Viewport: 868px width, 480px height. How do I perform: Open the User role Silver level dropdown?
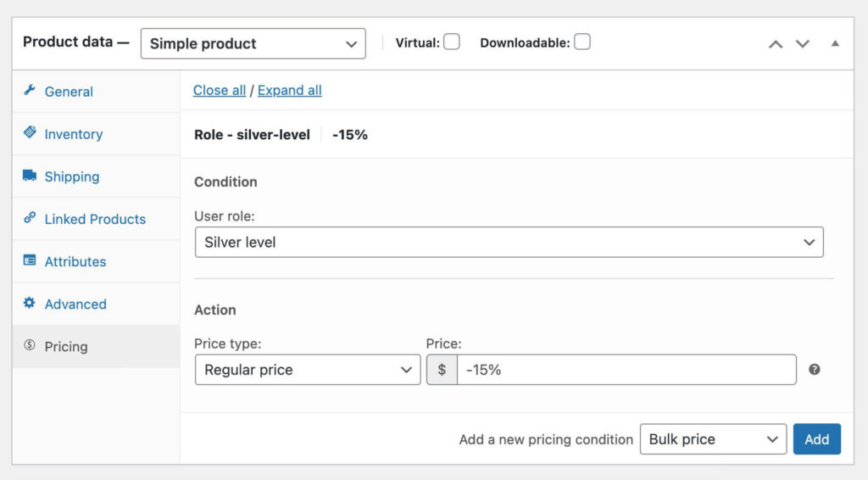[x=509, y=242]
